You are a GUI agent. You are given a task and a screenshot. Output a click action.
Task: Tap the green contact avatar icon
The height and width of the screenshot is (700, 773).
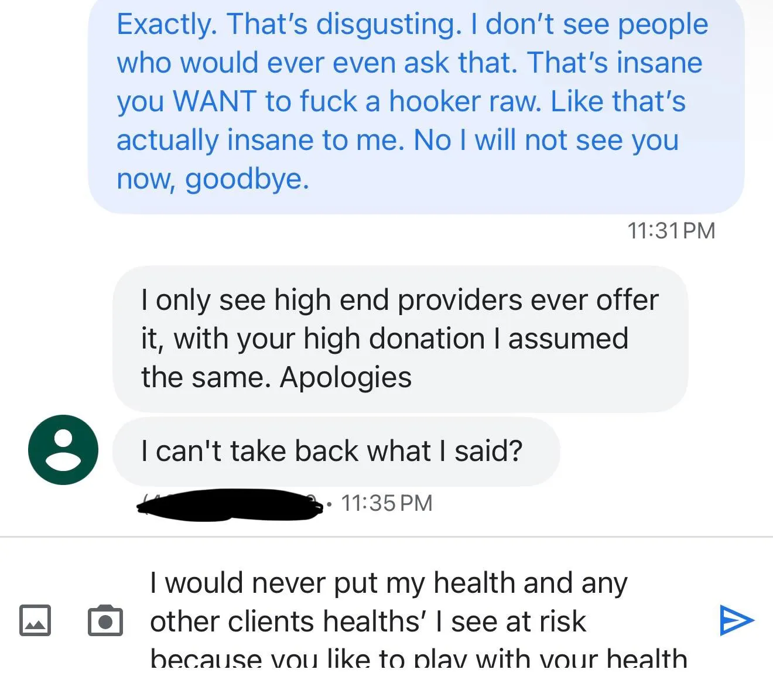pos(63,450)
